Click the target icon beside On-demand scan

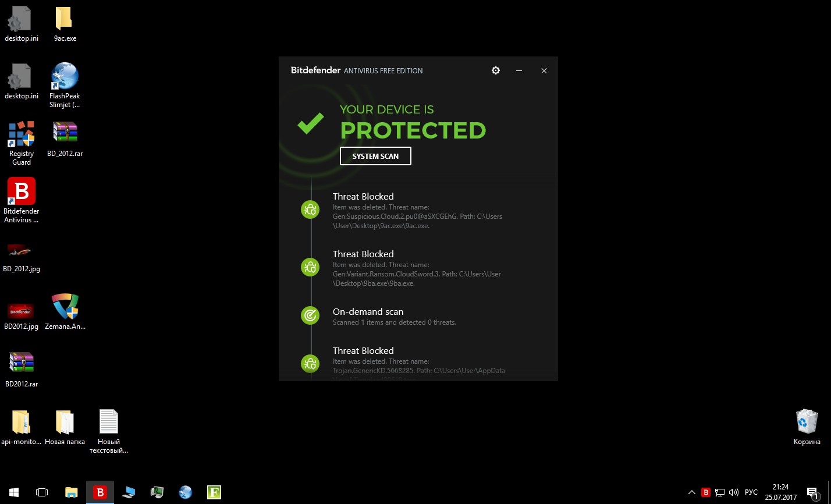[x=310, y=315]
